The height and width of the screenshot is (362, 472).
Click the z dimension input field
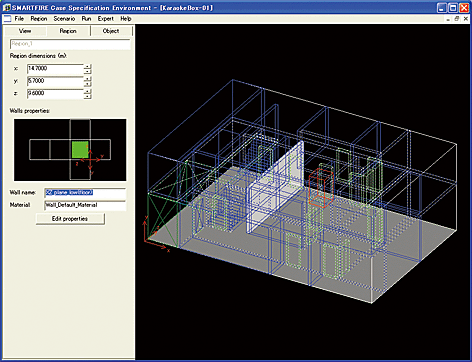(55, 93)
